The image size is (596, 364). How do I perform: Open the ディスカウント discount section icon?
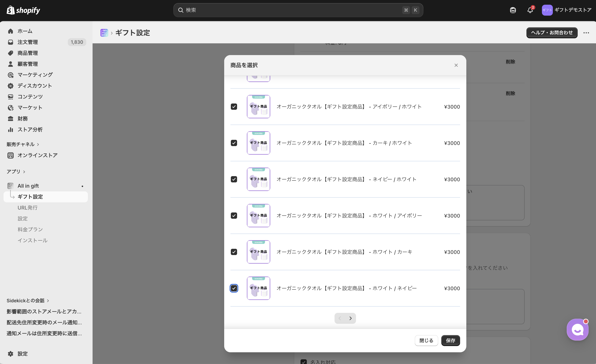(x=11, y=86)
